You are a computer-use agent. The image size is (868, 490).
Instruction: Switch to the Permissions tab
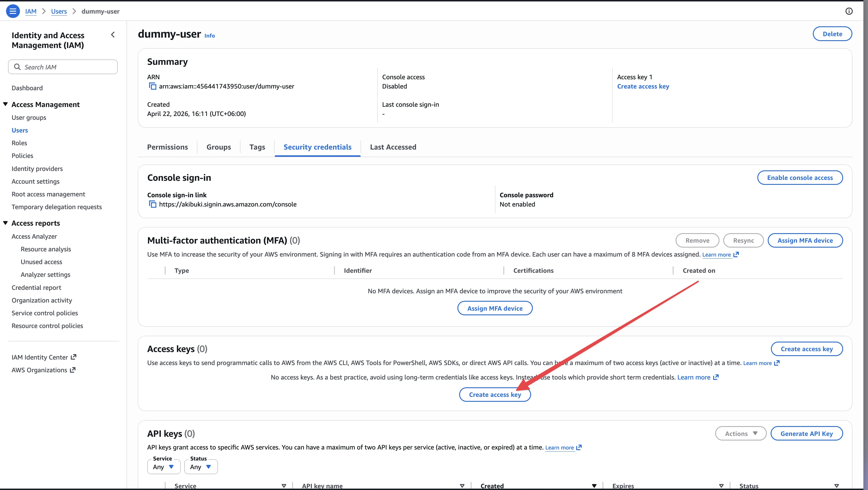tap(168, 147)
